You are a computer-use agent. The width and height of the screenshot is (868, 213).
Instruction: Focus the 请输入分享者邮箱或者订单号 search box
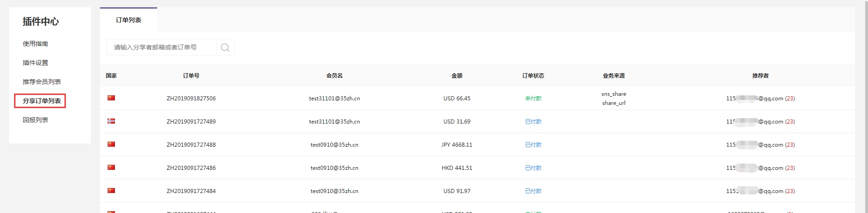161,47
